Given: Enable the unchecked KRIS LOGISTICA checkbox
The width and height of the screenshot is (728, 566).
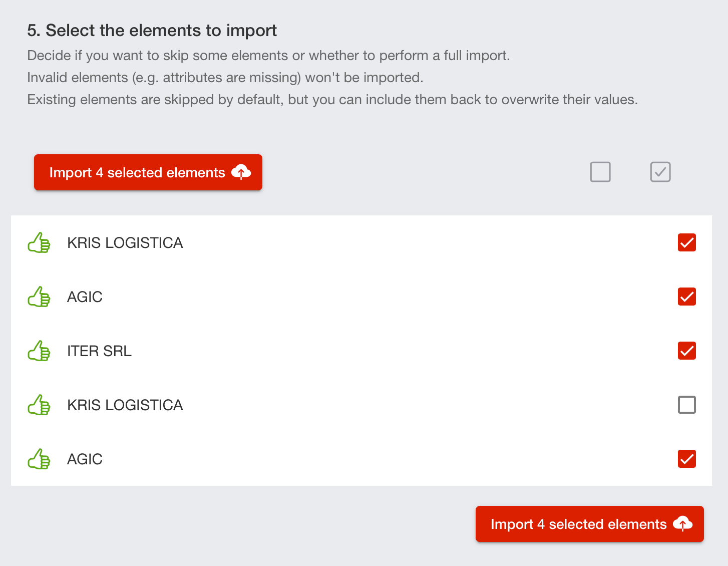Looking at the screenshot, I should (686, 405).
